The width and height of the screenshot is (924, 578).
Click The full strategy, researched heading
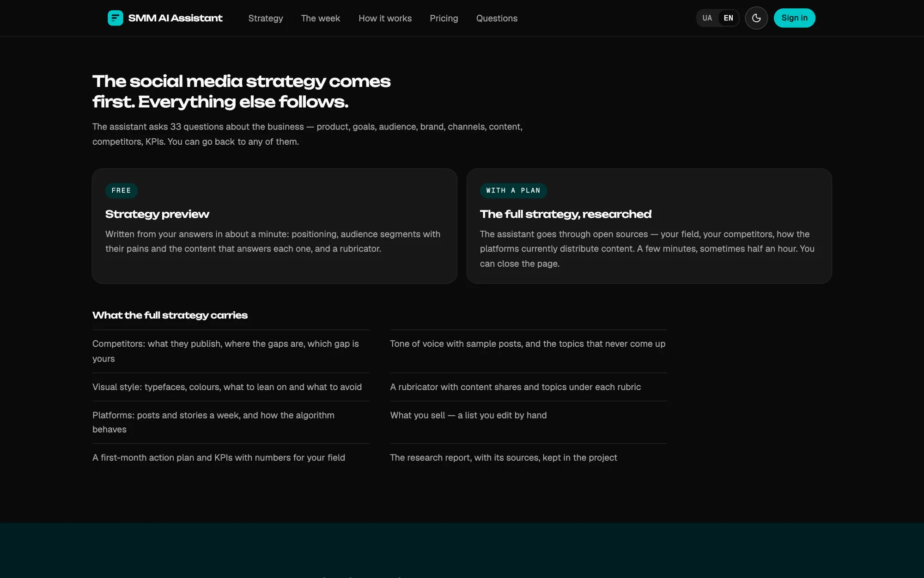(565, 214)
